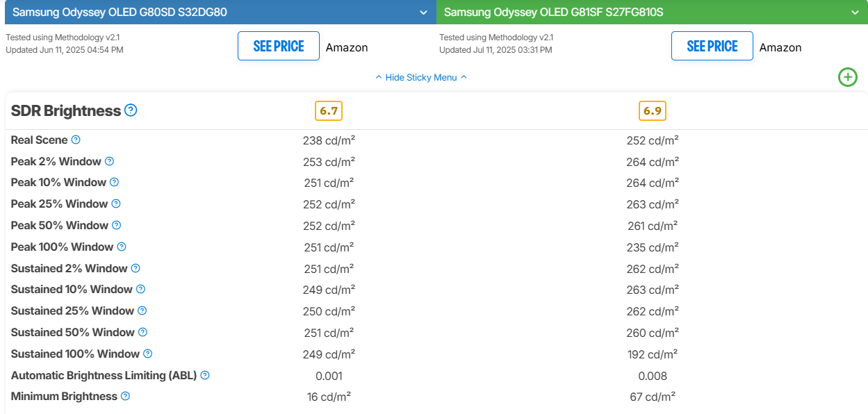This screenshot has width=868, height=414.
Task: Open help icon beside SDR Brightness heading
Action: point(131,110)
